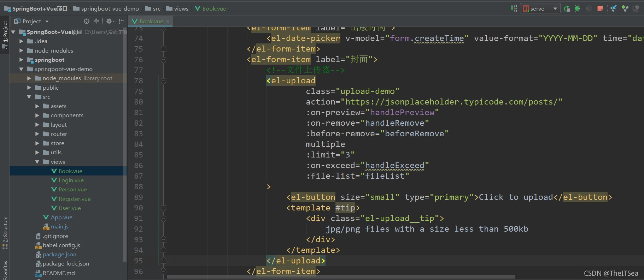Close the Book.vue editor tab
This screenshot has height=280, width=644.
click(168, 22)
